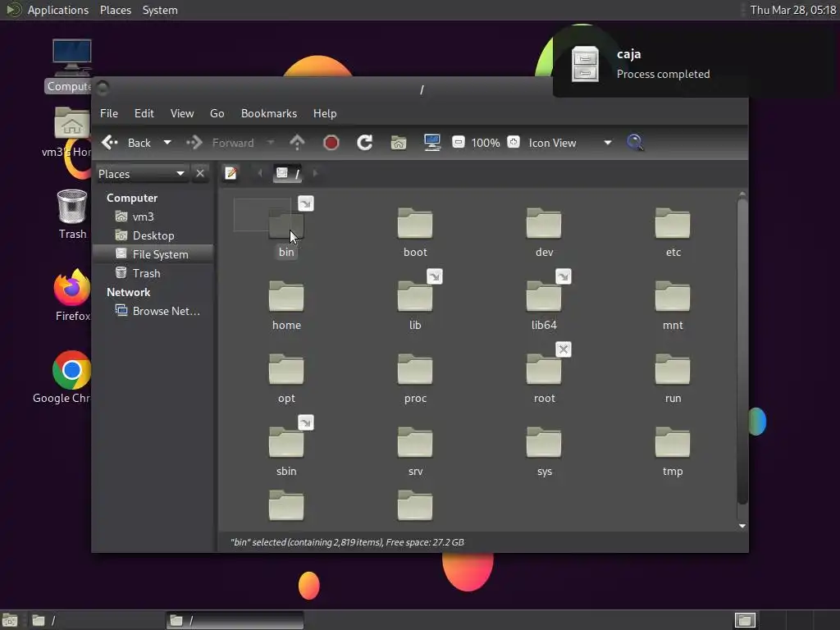Image resolution: width=840 pixels, height=630 pixels.
Task: Switch to the second taskbar window entry
Action: [235, 620]
